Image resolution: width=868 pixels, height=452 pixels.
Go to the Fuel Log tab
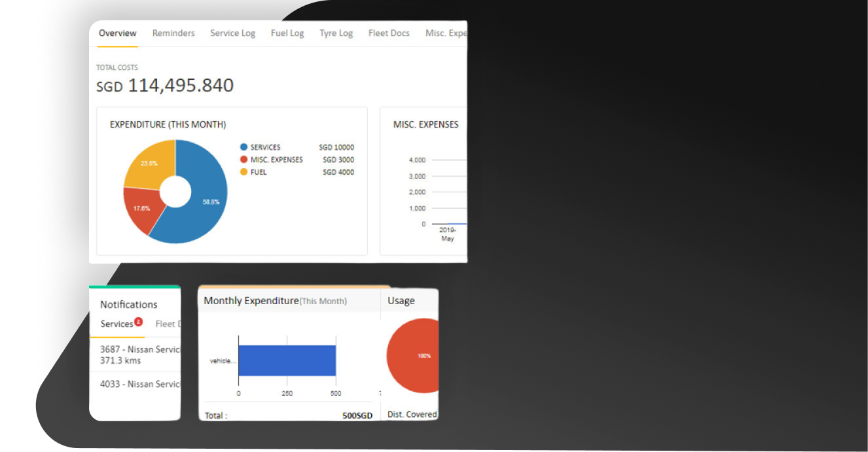[x=287, y=33]
